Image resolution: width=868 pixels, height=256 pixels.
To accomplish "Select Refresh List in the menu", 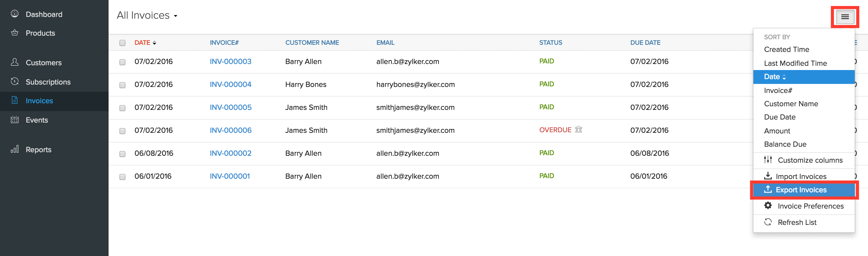I will 797,222.
